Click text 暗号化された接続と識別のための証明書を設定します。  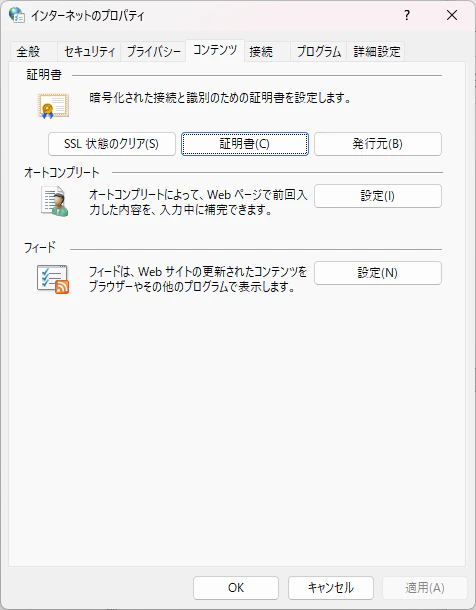coord(220,98)
